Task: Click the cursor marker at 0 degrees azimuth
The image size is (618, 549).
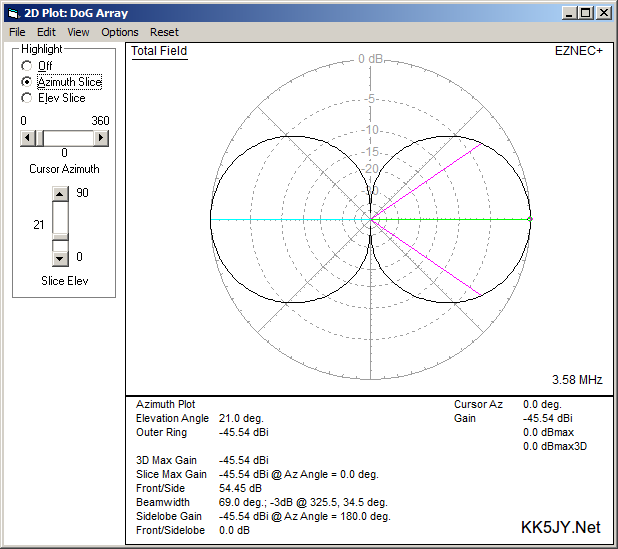Action: pyautogui.click(x=530, y=219)
